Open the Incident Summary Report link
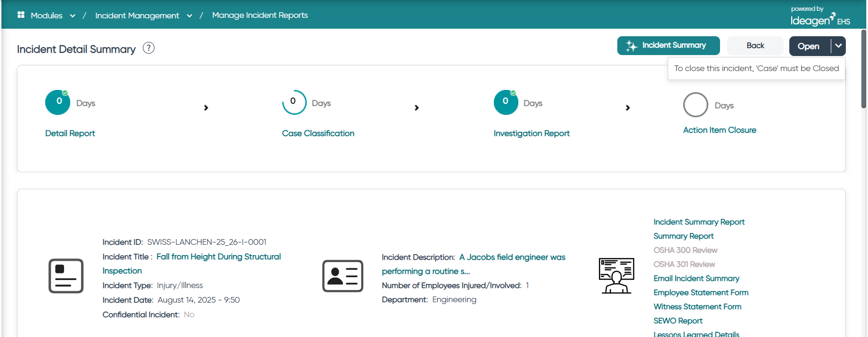The image size is (868, 337). 699,222
